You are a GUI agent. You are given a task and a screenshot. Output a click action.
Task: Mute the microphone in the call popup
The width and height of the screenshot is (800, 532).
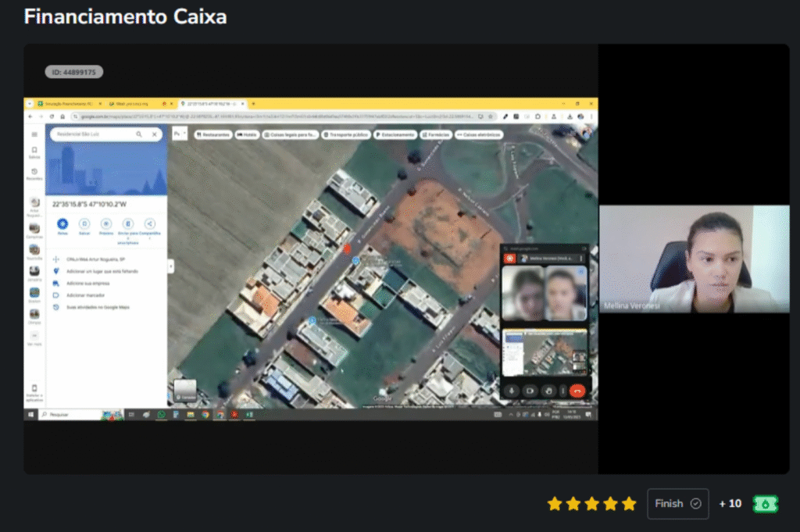coord(511,391)
